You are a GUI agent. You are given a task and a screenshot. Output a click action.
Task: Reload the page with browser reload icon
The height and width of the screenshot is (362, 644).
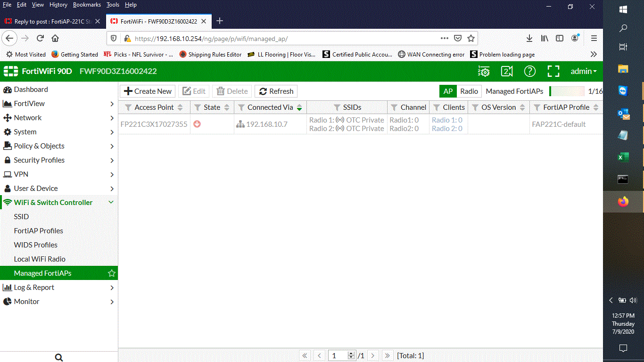pos(41,38)
